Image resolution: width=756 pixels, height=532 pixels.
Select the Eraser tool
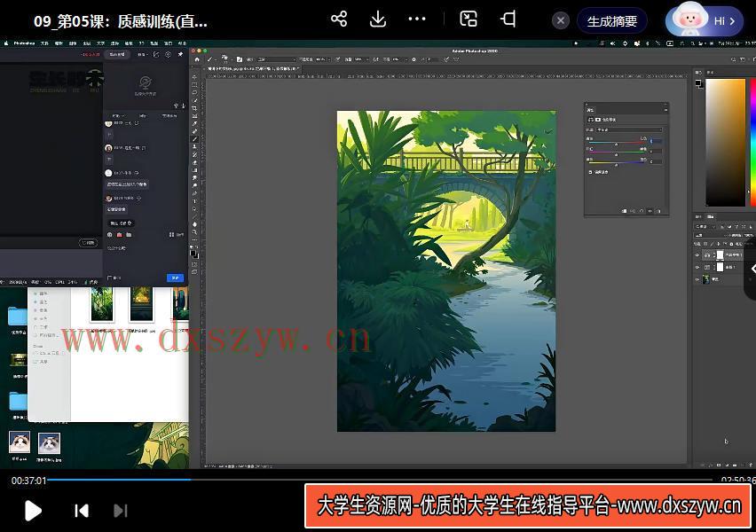(x=194, y=162)
